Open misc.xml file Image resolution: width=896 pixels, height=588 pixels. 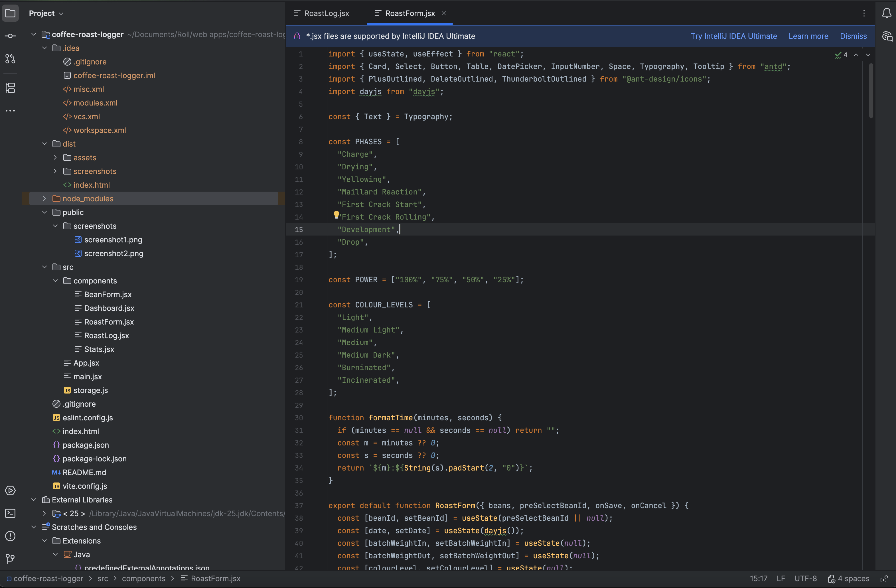88,89
